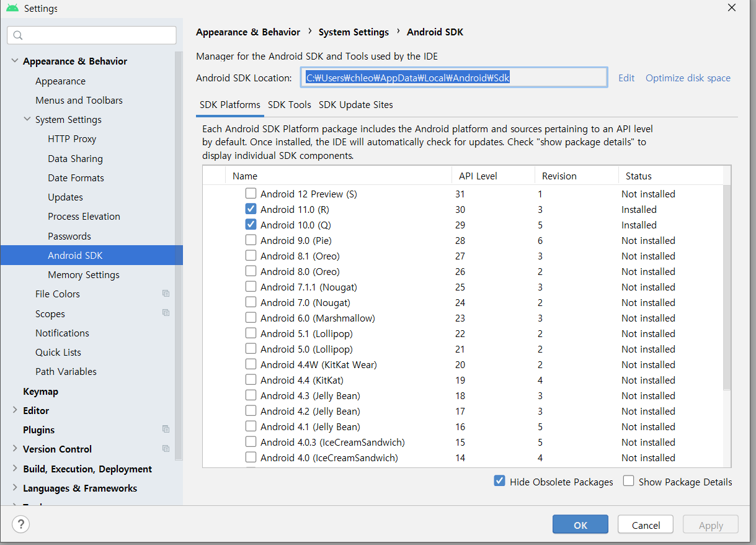
Task: Close the Settings dialog window
Action: pos(732,7)
